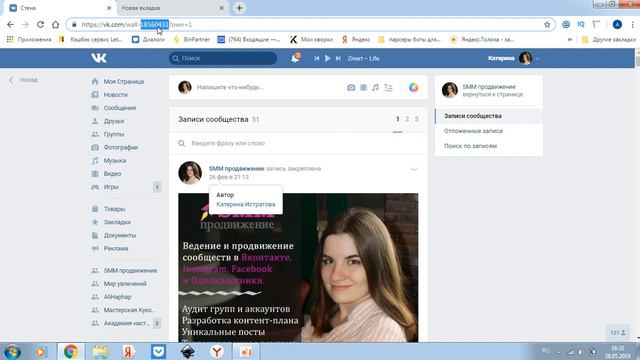Skip to previous track in header player
The width and height of the screenshot is (640, 360).
coord(317,58)
